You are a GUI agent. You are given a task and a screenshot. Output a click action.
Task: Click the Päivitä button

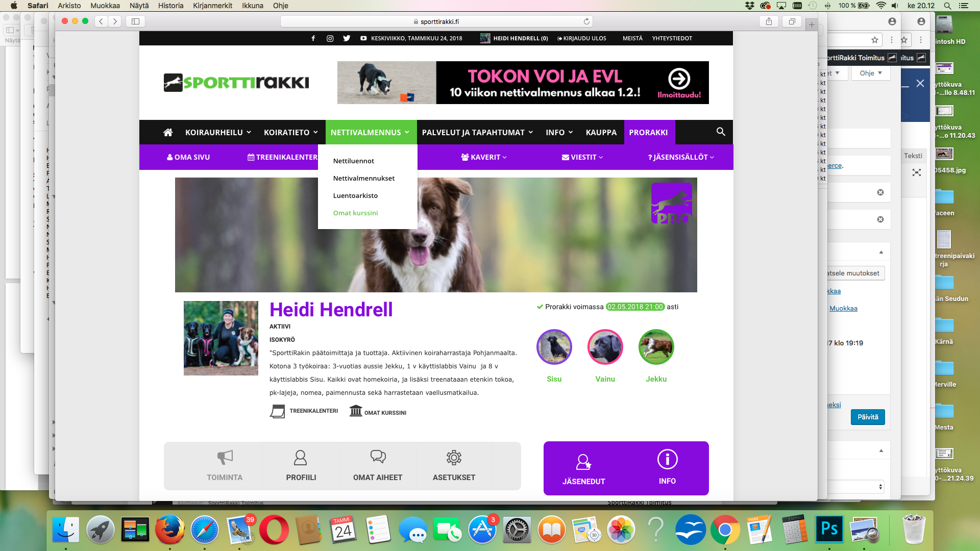coord(868,417)
